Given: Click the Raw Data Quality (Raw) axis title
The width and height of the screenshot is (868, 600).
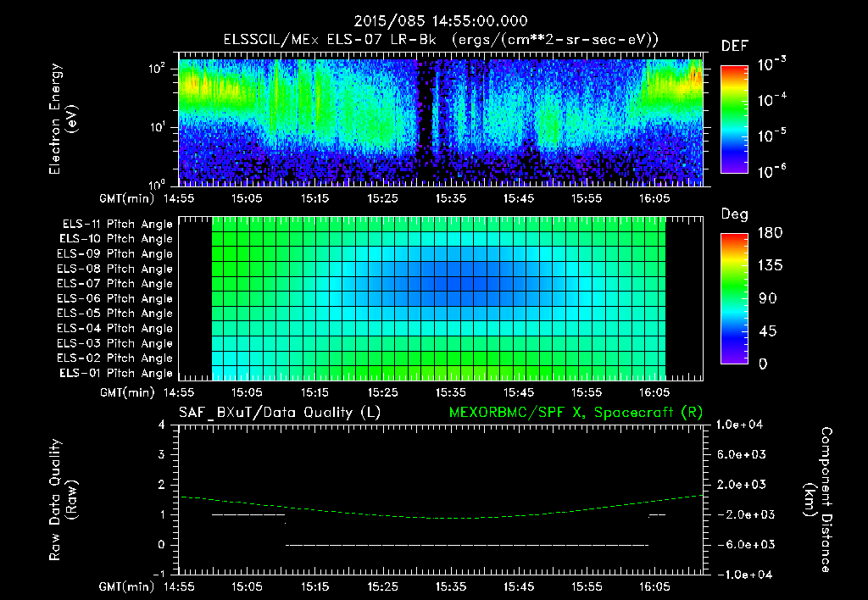Looking at the screenshot, I should (63, 500).
